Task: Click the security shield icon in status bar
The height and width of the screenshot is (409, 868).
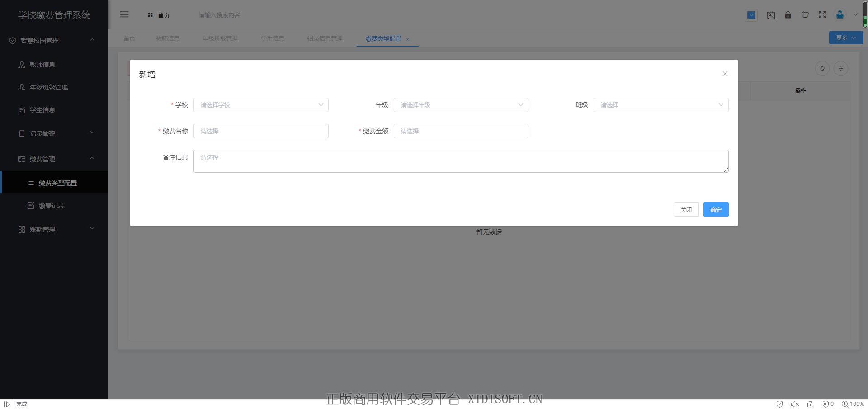Action: tap(779, 404)
